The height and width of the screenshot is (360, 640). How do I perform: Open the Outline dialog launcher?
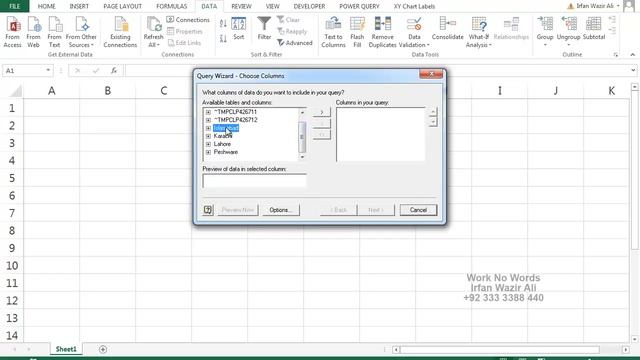pyautogui.click(x=616, y=55)
